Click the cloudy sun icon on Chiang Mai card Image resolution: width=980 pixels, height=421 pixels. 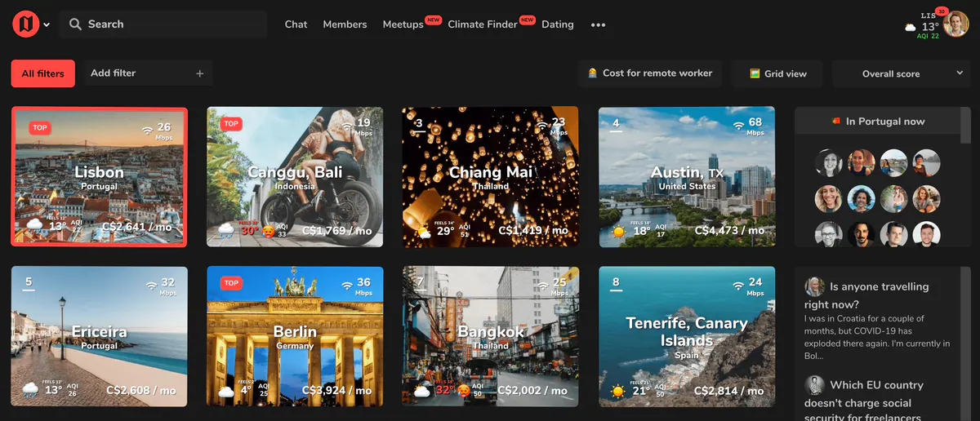[424, 232]
